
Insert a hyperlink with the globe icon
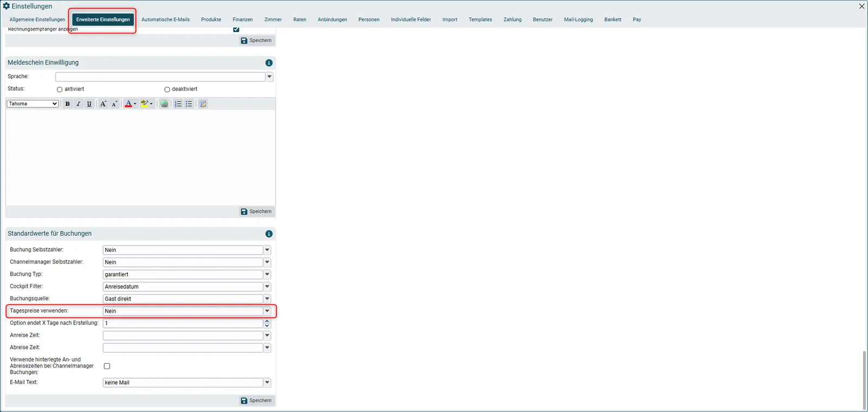[164, 104]
